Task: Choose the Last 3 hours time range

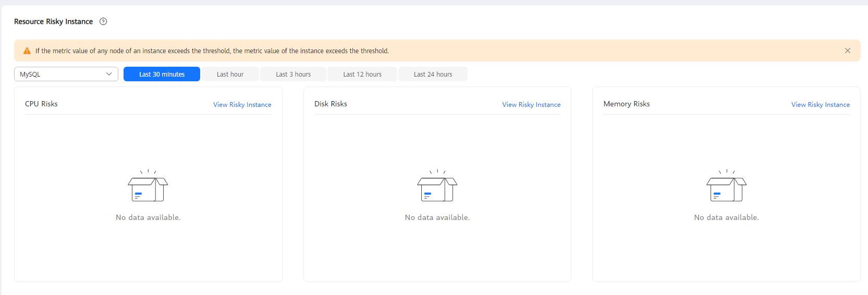Action: pyautogui.click(x=293, y=74)
